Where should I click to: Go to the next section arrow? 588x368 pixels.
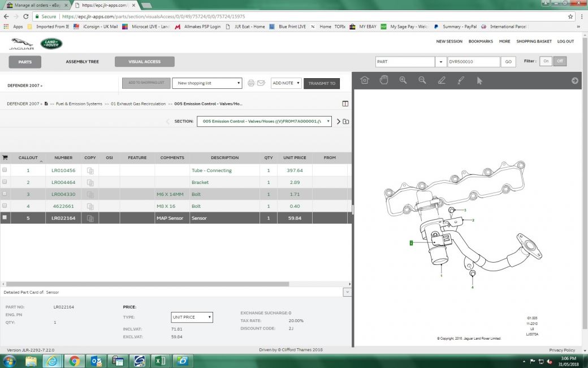click(x=338, y=121)
